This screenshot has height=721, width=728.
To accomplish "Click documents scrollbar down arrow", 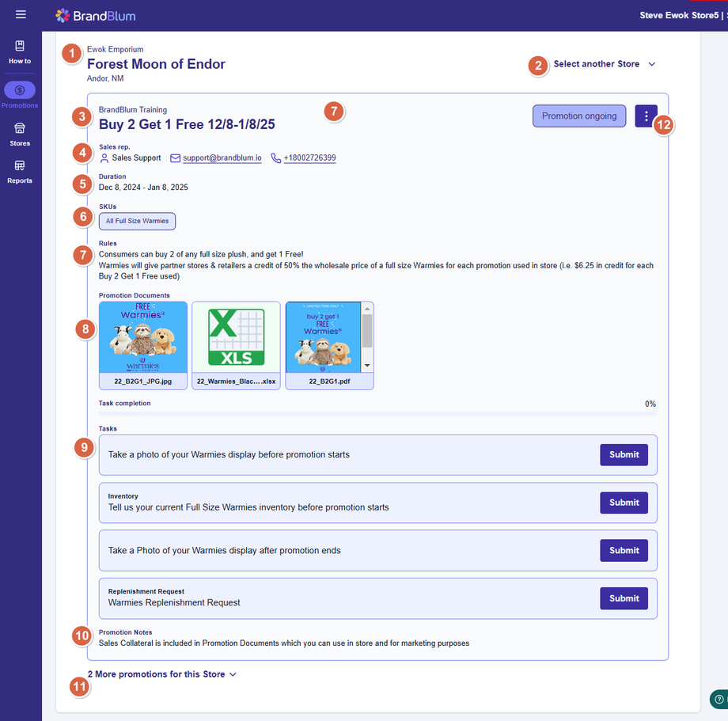I will tap(367, 366).
